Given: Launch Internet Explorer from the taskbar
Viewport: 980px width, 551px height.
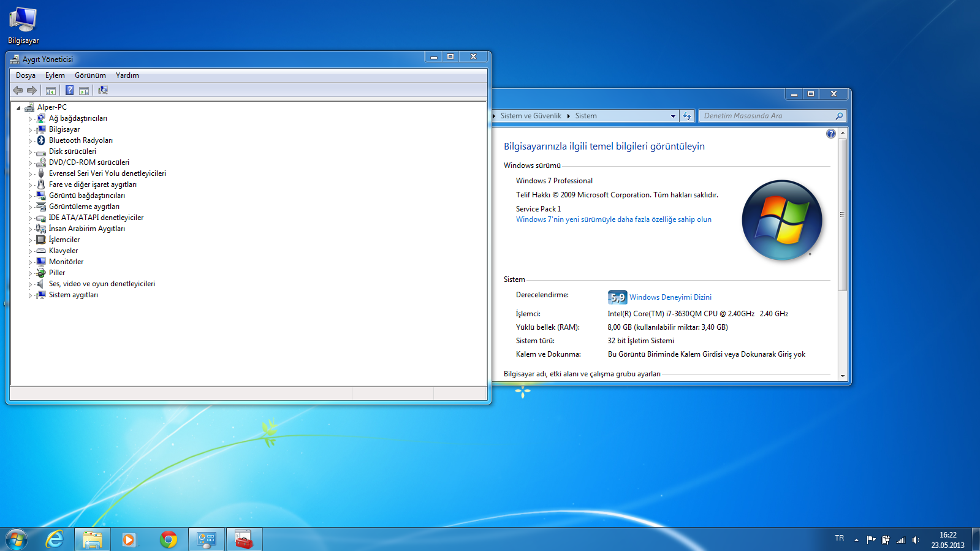Looking at the screenshot, I should coord(55,539).
